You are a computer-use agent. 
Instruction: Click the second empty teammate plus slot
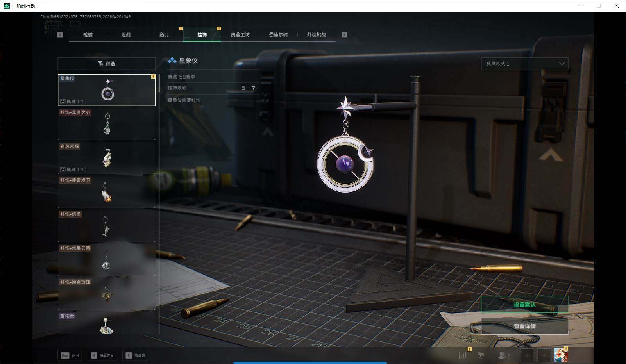coord(544,355)
